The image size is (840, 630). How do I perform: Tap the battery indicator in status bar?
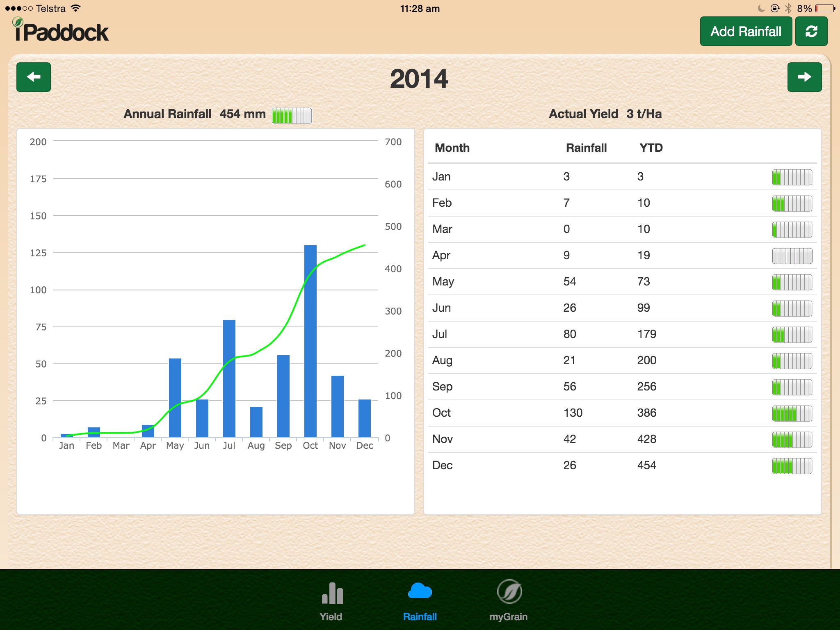click(x=825, y=9)
